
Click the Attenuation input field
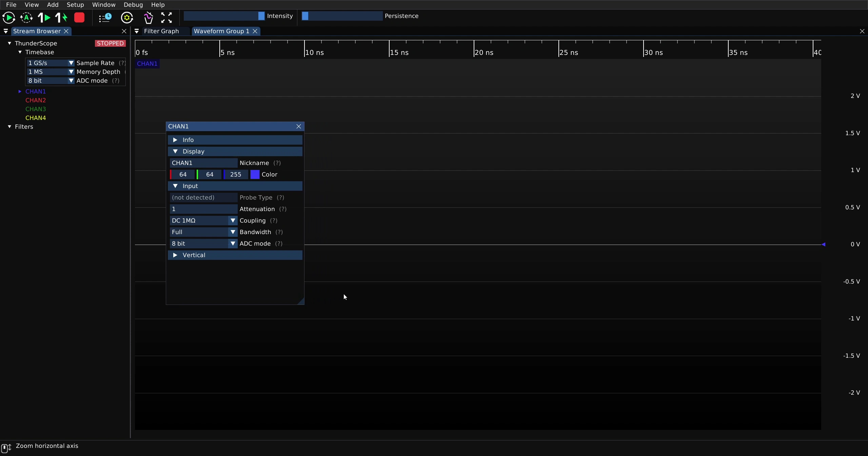[x=203, y=209]
